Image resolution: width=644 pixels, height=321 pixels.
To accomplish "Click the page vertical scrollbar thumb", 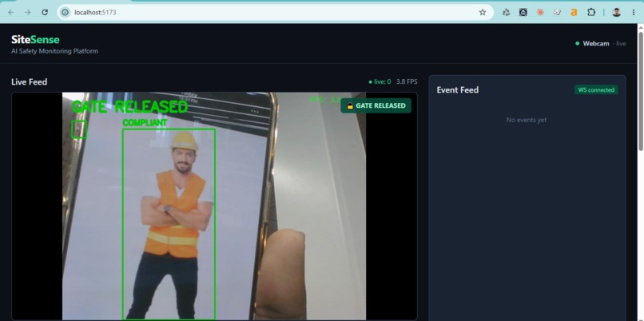I will (x=641, y=92).
